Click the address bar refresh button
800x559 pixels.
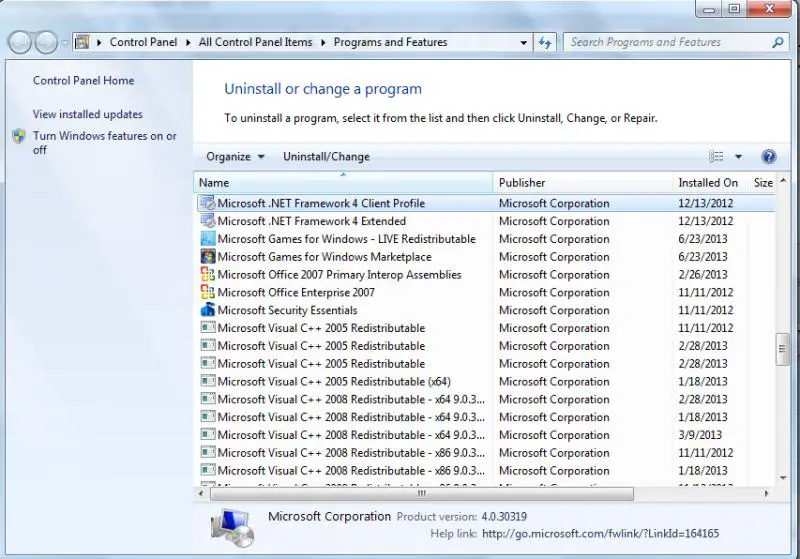point(545,43)
